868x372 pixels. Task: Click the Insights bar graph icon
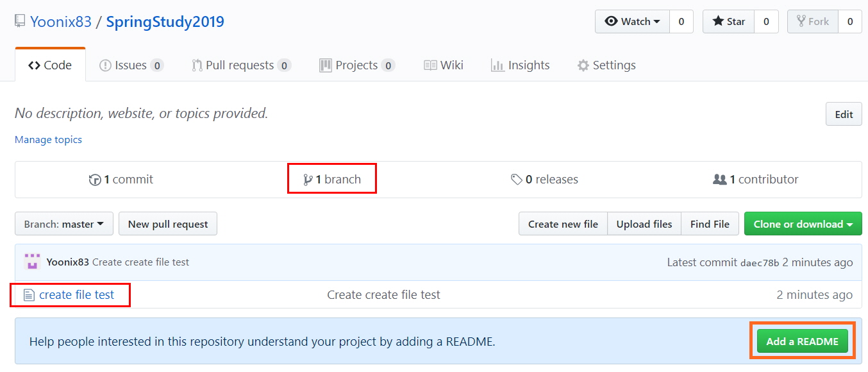coord(497,65)
